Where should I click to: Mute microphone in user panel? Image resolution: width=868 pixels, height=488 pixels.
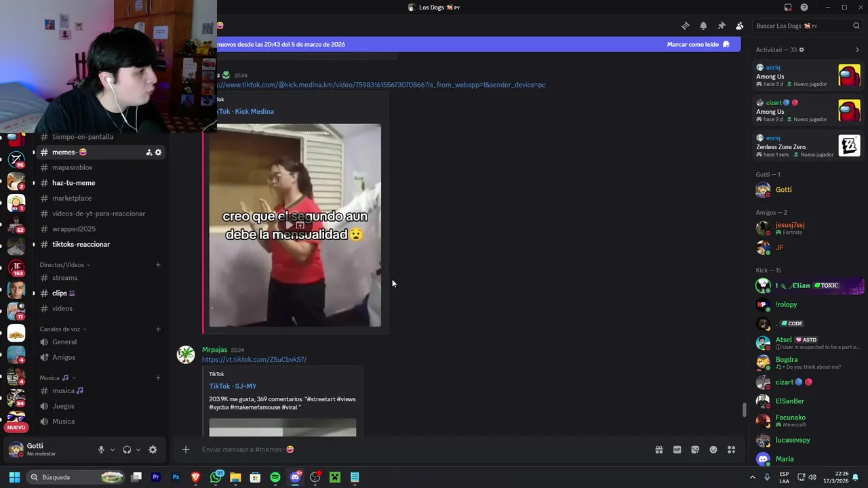(x=101, y=449)
